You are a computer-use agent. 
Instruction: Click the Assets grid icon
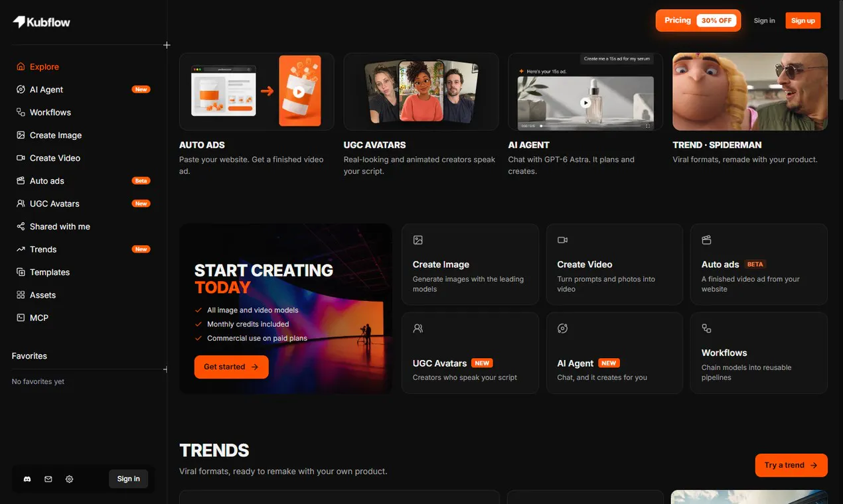click(x=21, y=295)
